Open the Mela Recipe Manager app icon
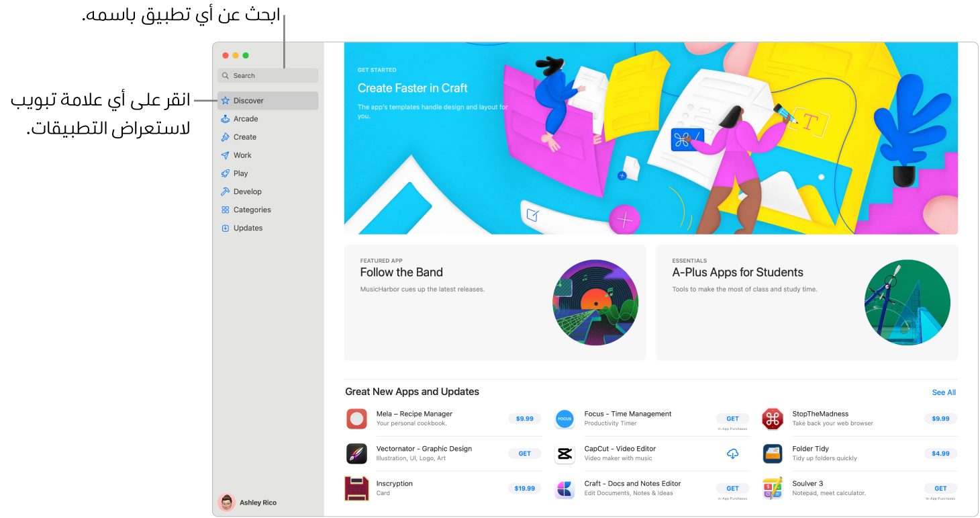 tap(356, 419)
